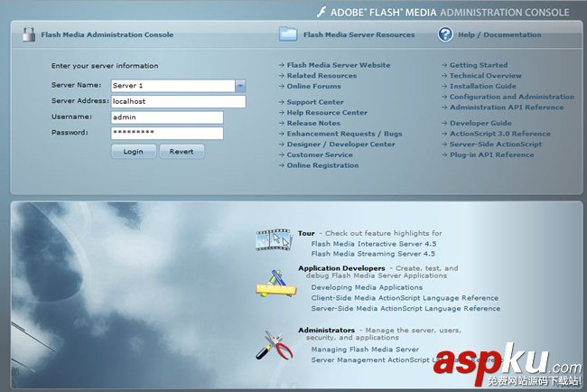Open the Developing Media Applications link
Viewport: 587px width, 392px height.
tap(367, 287)
